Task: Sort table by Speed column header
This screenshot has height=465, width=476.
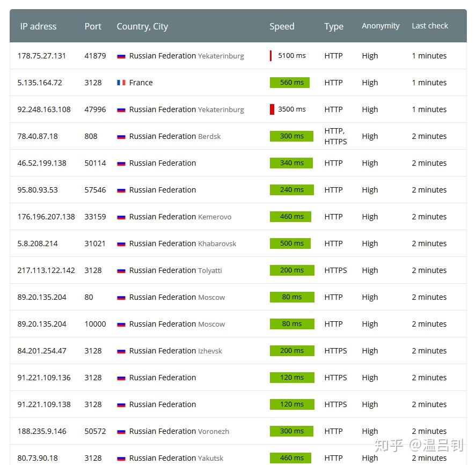Action: click(x=282, y=26)
